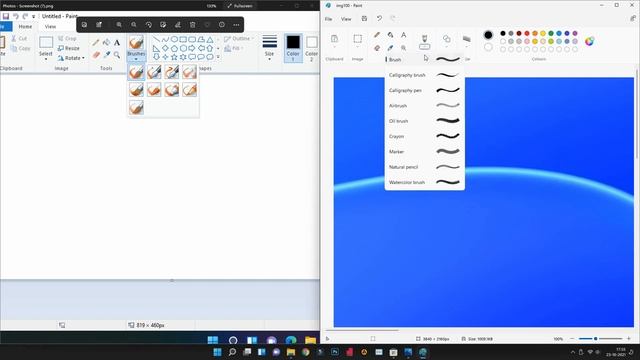This screenshot has width=640, height=360.
Task: Pick the last brush in classic Brushes gallery
Action: pyautogui.click(x=136, y=107)
